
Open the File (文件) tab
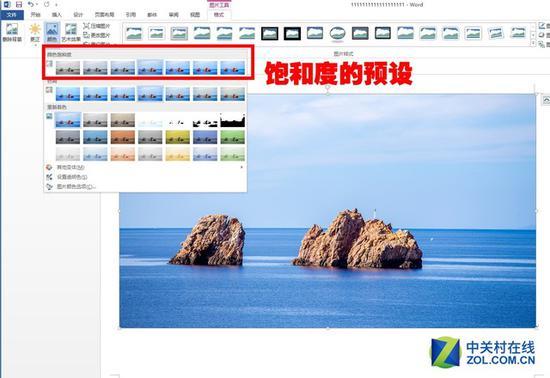(12, 15)
